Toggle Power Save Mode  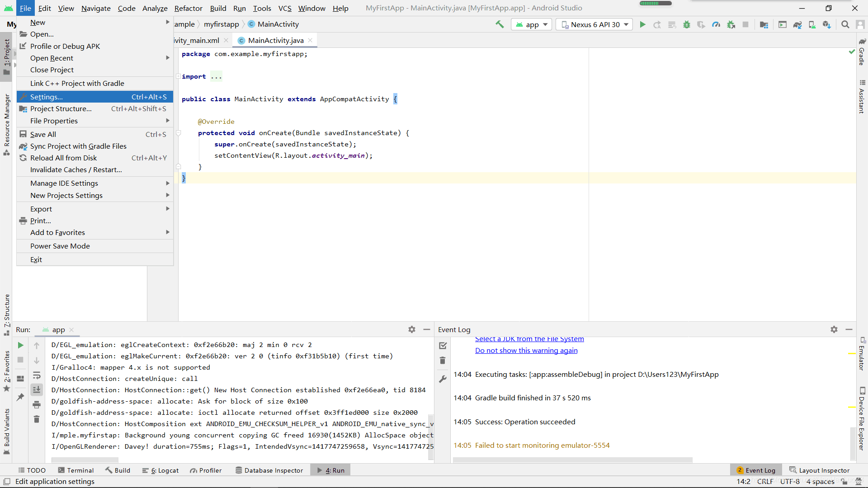(95, 246)
